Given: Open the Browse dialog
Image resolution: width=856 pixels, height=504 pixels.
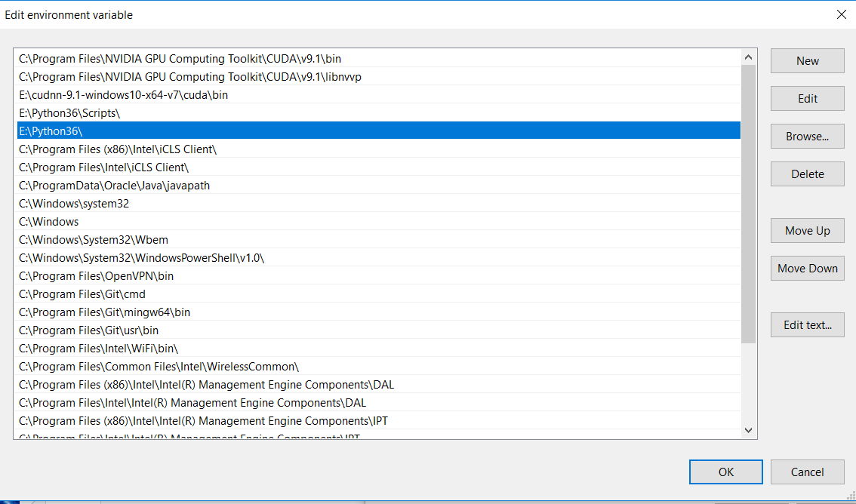Looking at the screenshot, I should pos(807,136).
